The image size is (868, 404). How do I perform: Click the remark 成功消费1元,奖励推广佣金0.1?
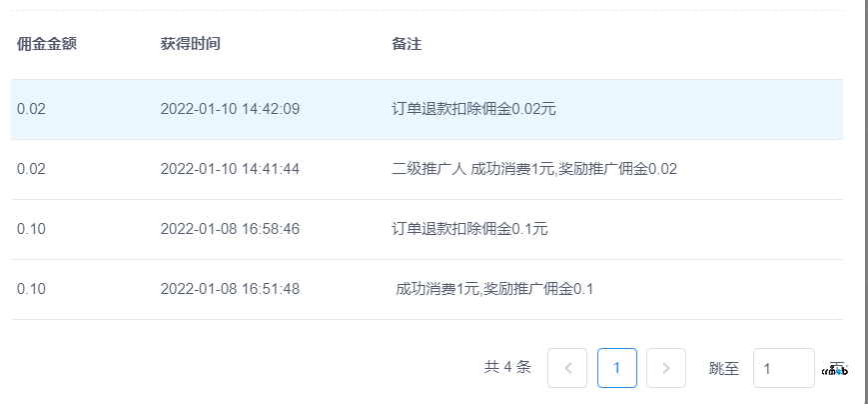click(x=494, y=289)
